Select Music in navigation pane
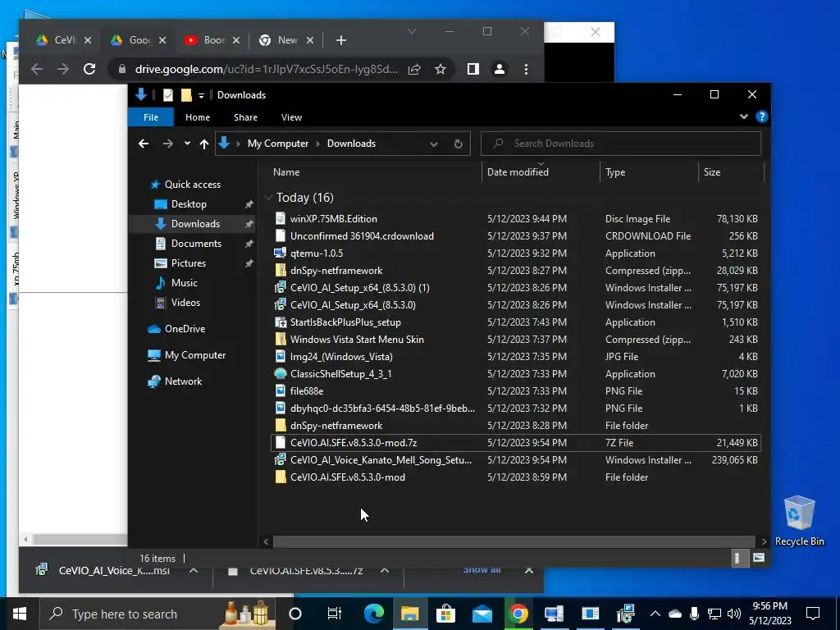 click(x=184, y=283)
